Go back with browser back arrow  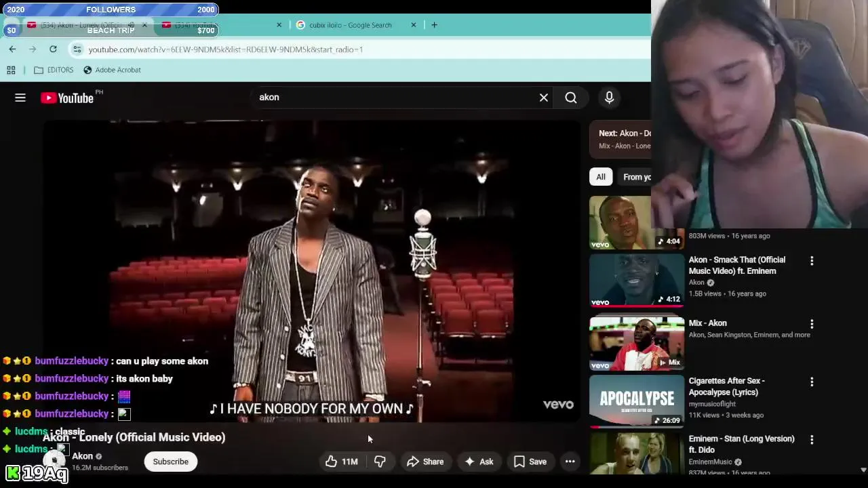point(12,49)
